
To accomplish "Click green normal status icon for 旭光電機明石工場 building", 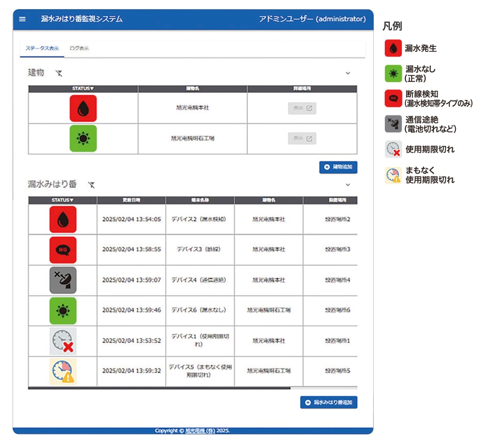I will pos(83,139).
